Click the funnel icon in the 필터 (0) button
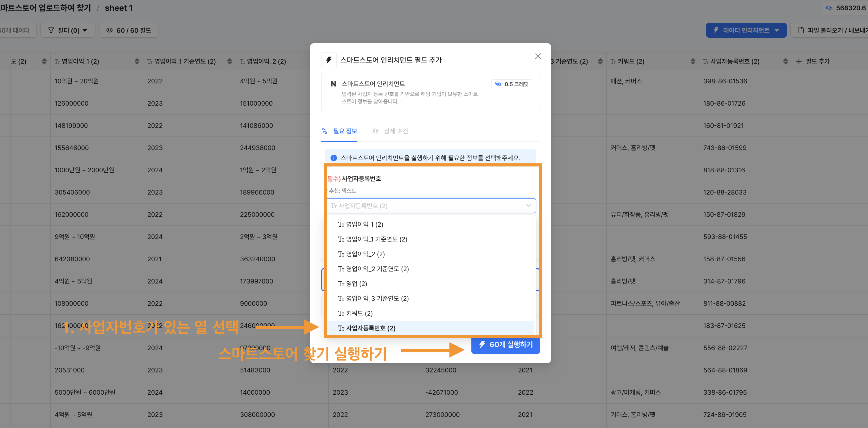This screenshot has width=868, height=428. click(x=51, y=30)
